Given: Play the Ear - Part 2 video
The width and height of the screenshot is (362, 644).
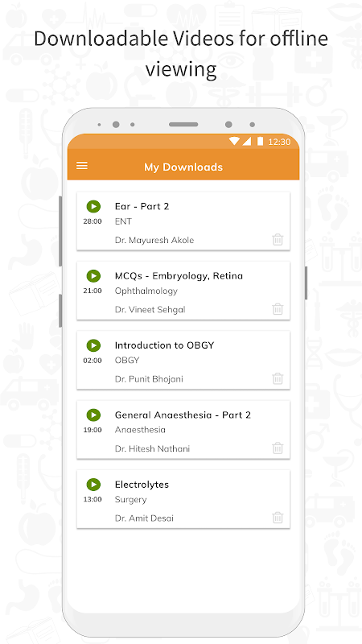Looking at the screenshot, I should [x=93, y=206].
